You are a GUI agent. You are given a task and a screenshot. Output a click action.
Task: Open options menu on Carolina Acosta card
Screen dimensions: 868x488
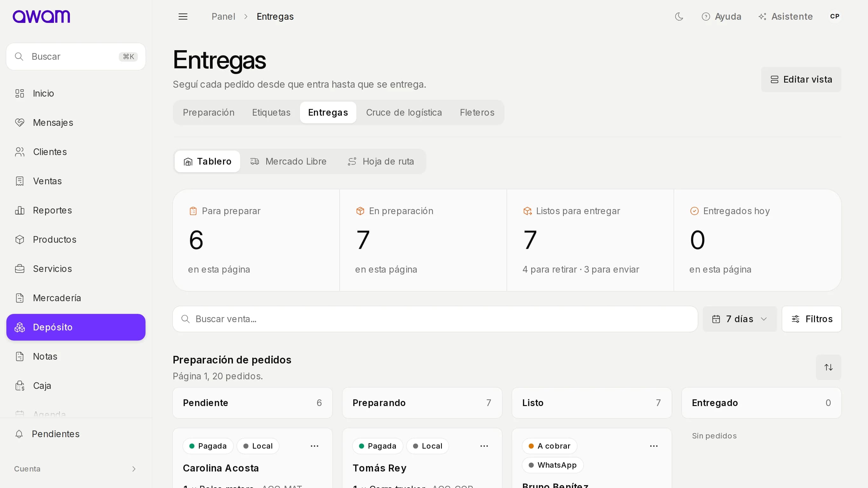coord(315,446)
